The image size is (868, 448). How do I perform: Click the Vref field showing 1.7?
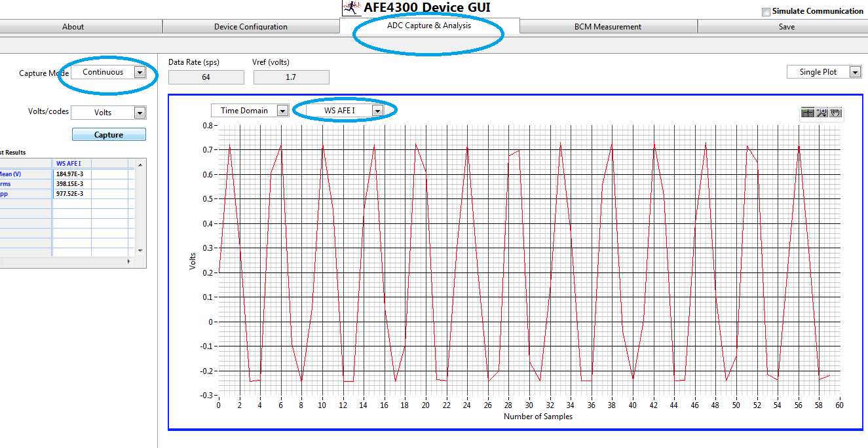coord(291,77)
